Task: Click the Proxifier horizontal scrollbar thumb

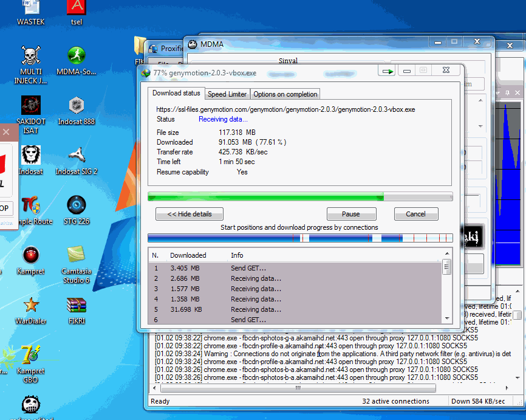Action: 298,388
